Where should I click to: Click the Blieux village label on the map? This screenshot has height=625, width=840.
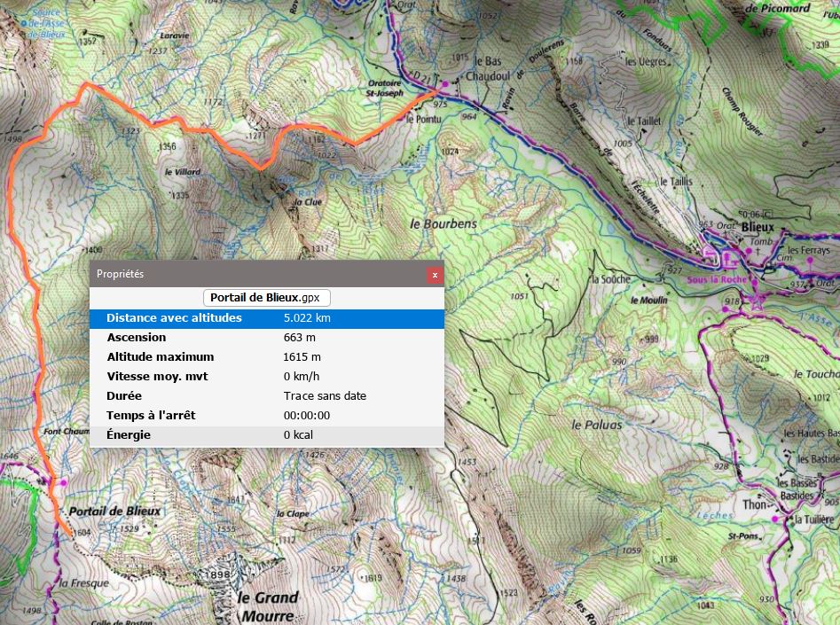pyautogui.click(x=757, y=227)
